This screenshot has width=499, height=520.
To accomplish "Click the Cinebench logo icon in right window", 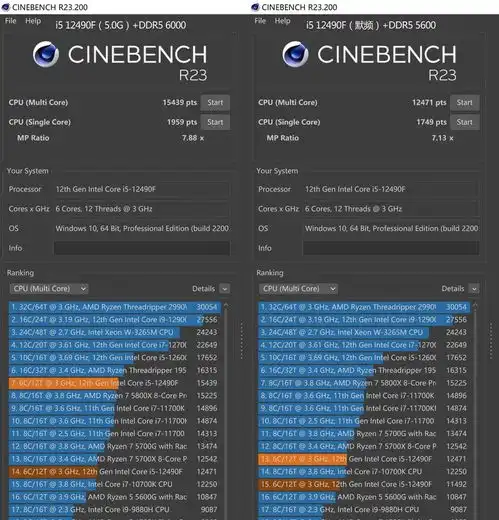I will 295,54.
